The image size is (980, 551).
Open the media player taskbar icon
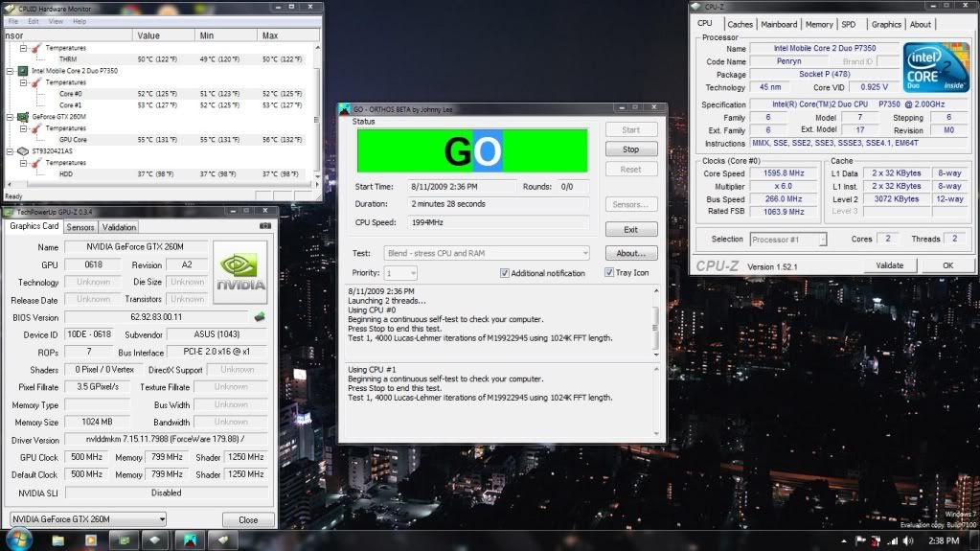pos(91,540)
